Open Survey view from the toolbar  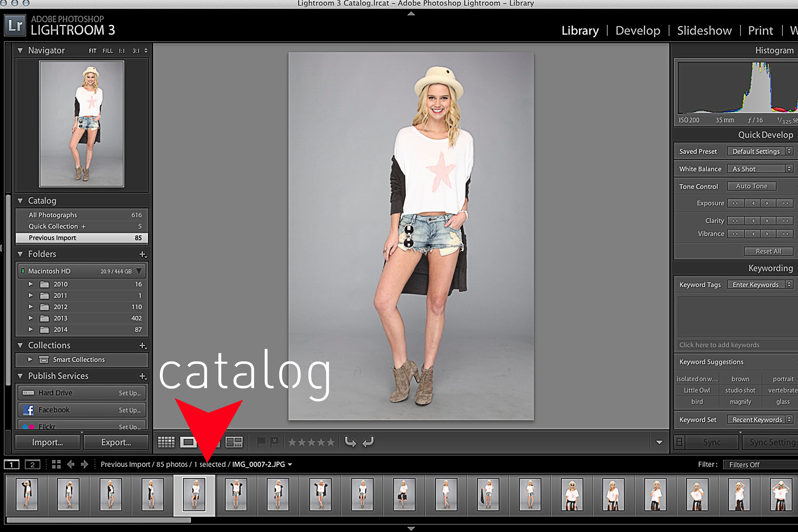point(234,442)
